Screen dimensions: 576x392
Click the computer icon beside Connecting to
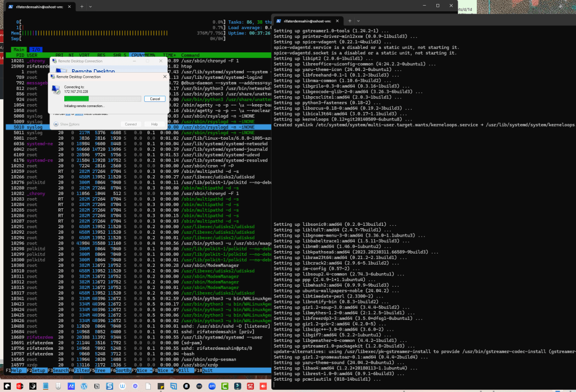tap(56, 90)
